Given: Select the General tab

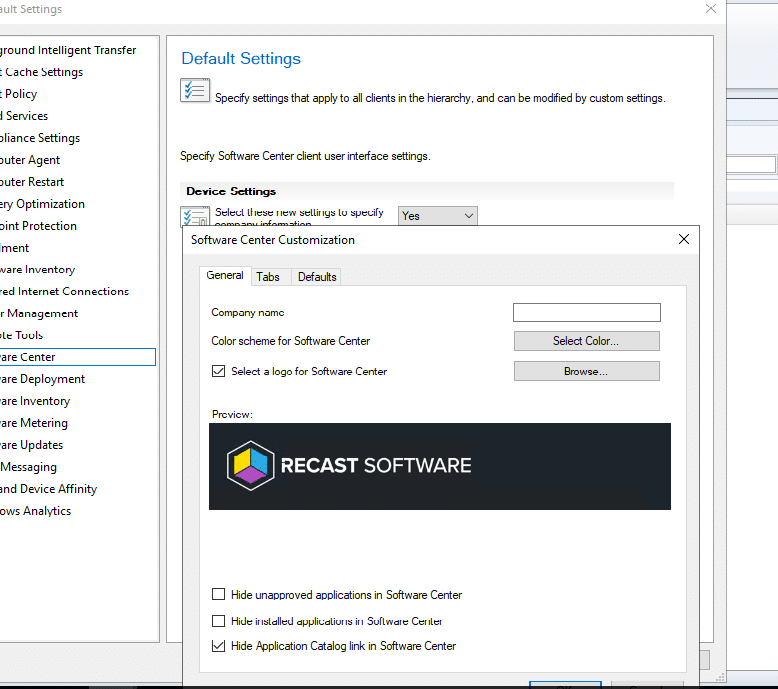Looking at the screenshot, I should [225, 276].
